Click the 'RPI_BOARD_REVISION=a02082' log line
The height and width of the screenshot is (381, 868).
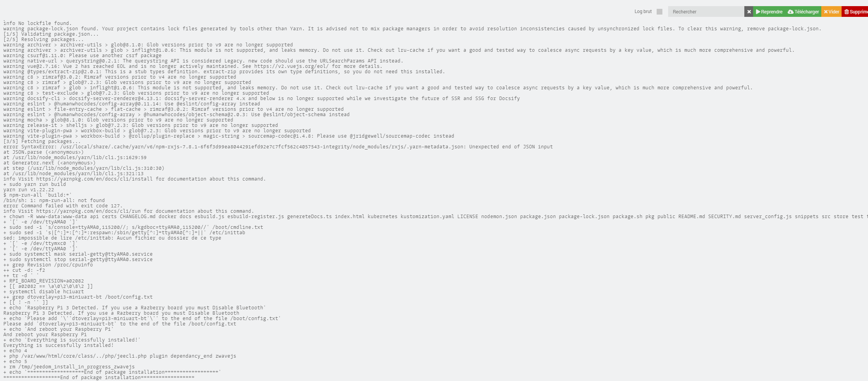point(44,281)
